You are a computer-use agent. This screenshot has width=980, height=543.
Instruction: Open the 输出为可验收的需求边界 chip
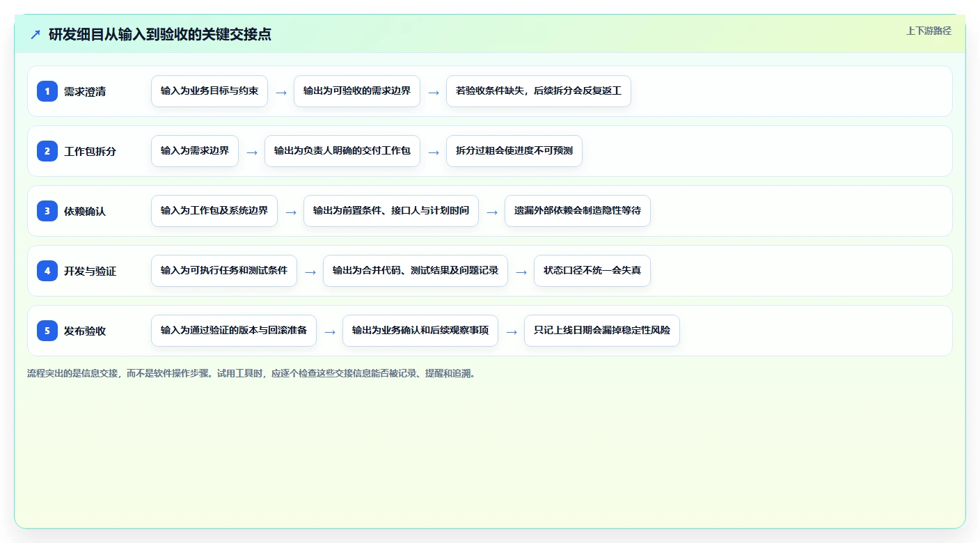click(x=357, y=91)
